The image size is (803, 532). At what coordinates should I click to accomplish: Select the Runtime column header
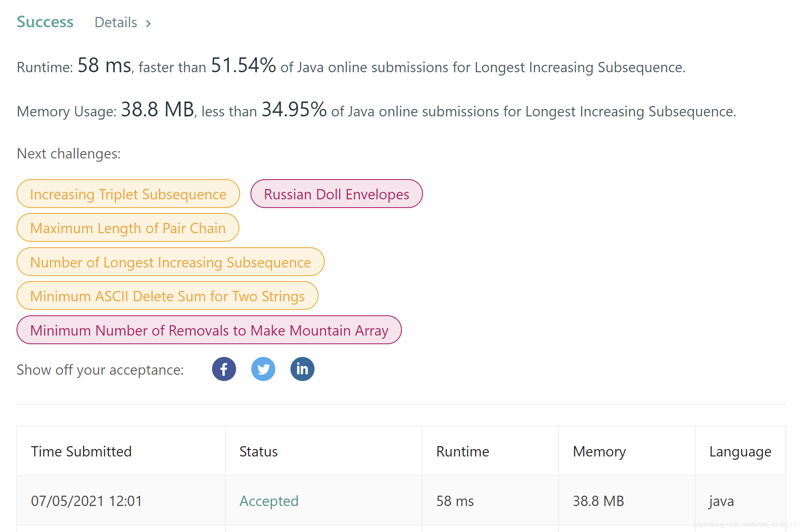pos(463,452)
